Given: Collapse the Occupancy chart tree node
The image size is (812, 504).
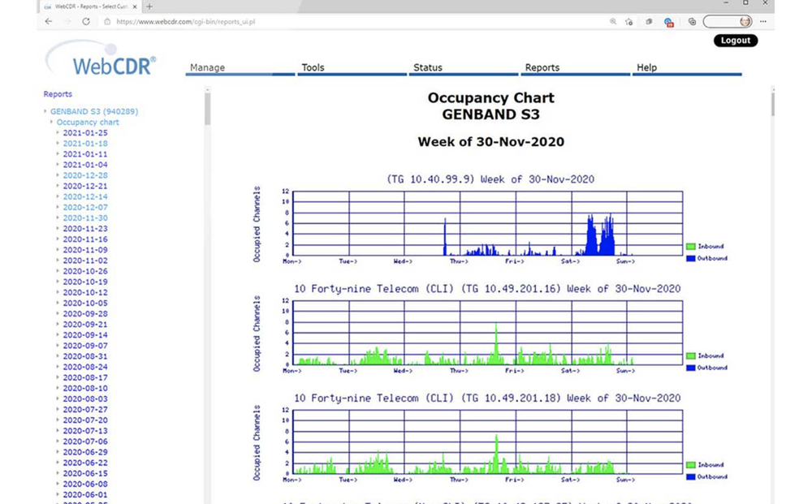Looking at the screenshot, I should pos(51,122).
